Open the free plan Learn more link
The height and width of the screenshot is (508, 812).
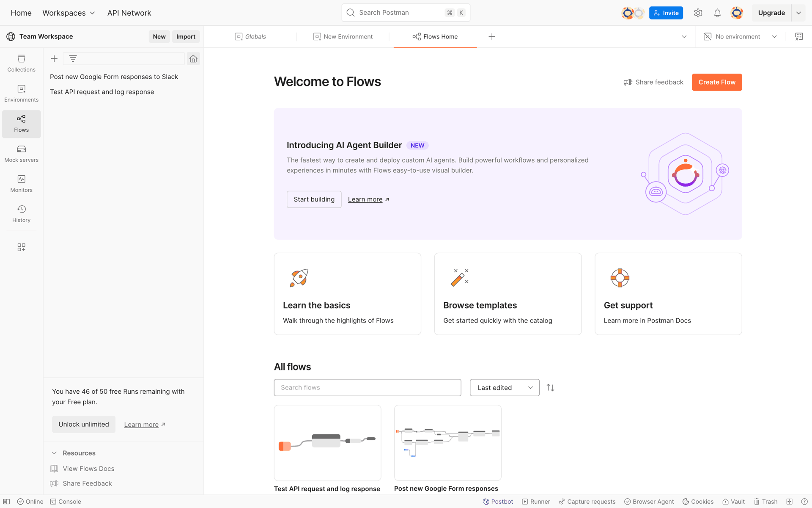[x=145, y=425]
